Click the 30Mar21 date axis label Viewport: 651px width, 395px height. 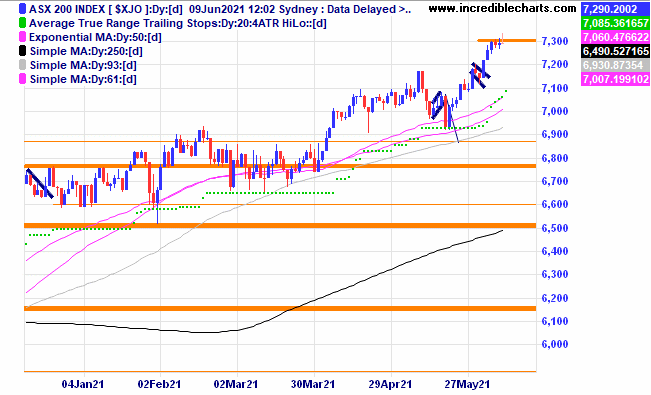coord(313,384)
